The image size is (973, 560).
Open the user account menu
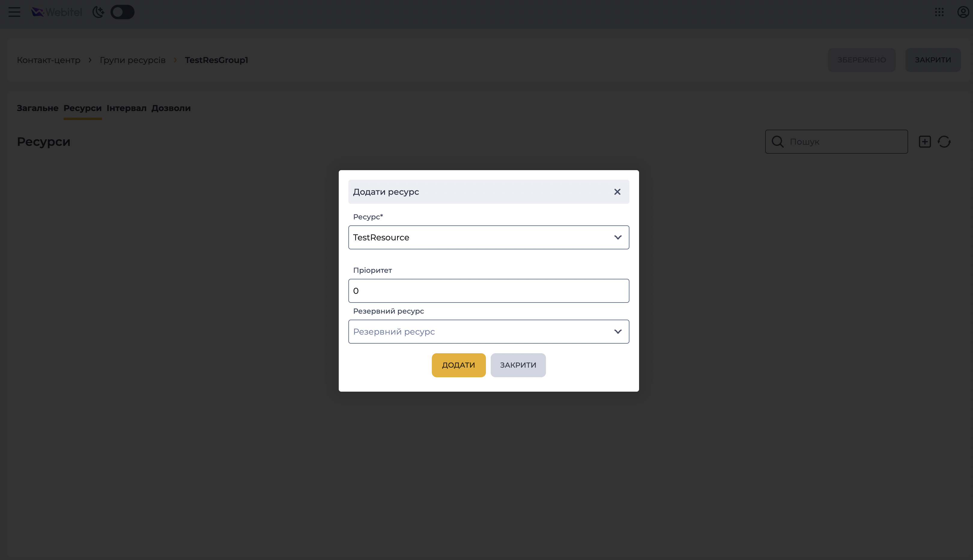(963, 12)
